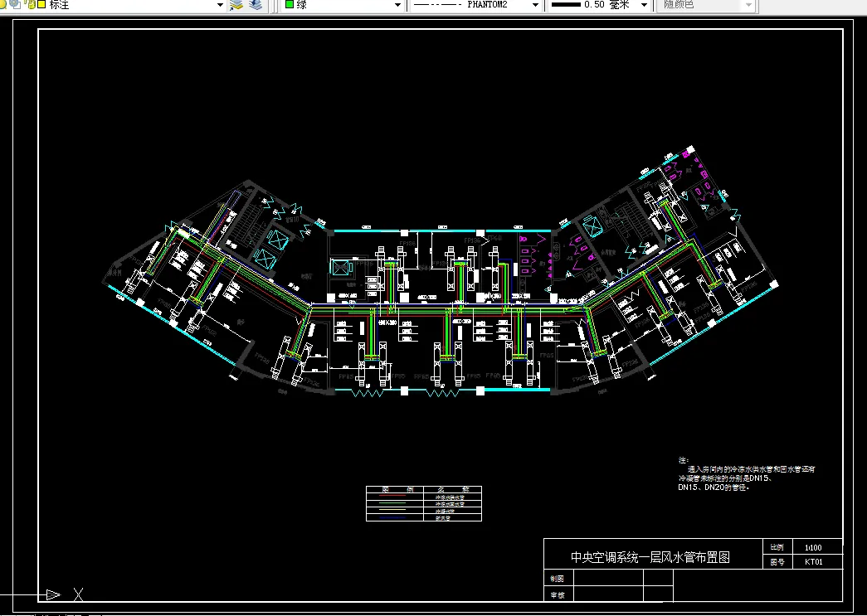The width and height of the screenshot is (867, 616).
Task: Select the 比例 label in title block
Action: pyautogui.click(x=777, y=547)
